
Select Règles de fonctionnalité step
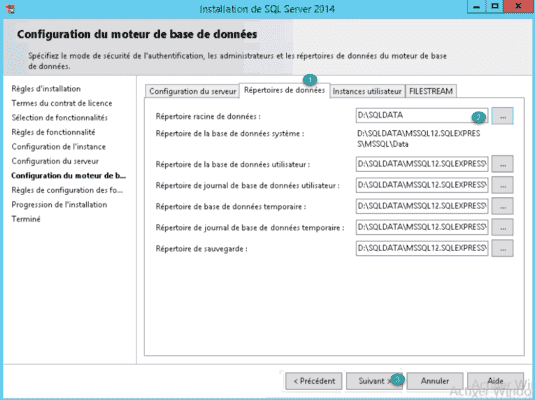pos(53,132)
